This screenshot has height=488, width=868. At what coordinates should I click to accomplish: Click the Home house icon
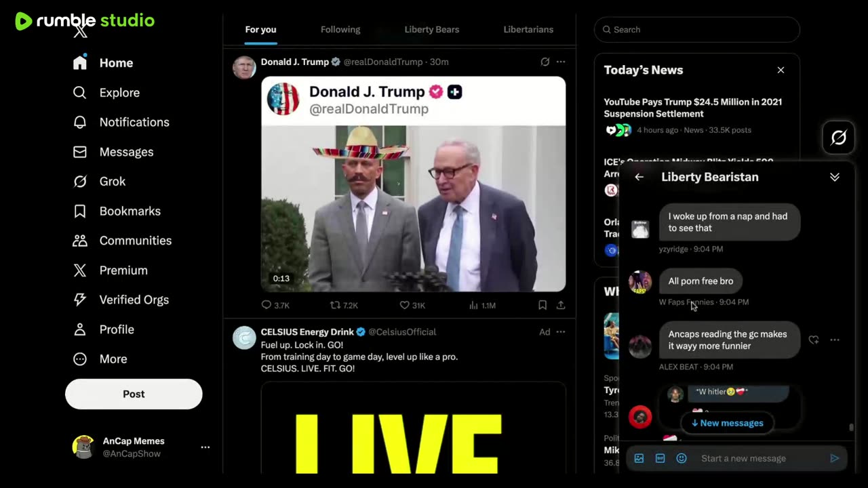point(80,63)
